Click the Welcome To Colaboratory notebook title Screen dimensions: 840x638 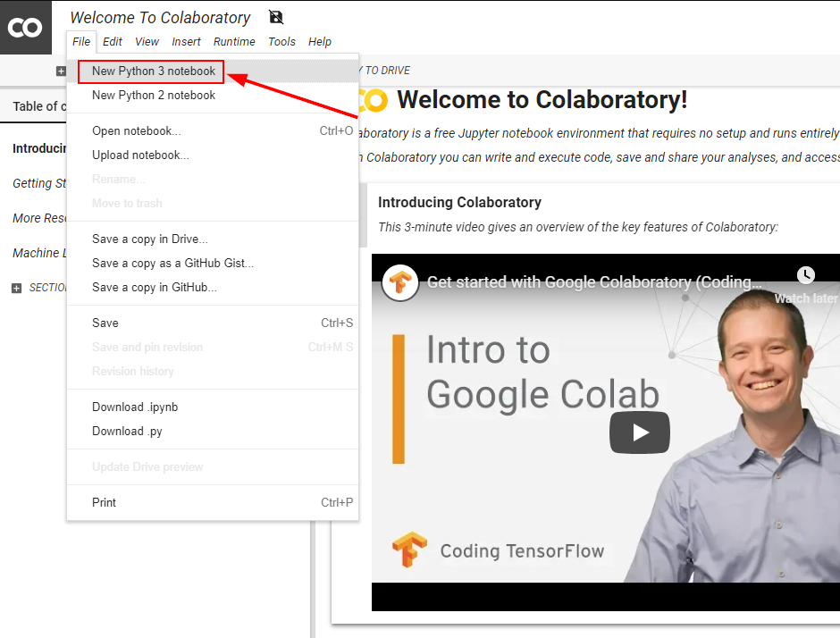pos(160,18)
